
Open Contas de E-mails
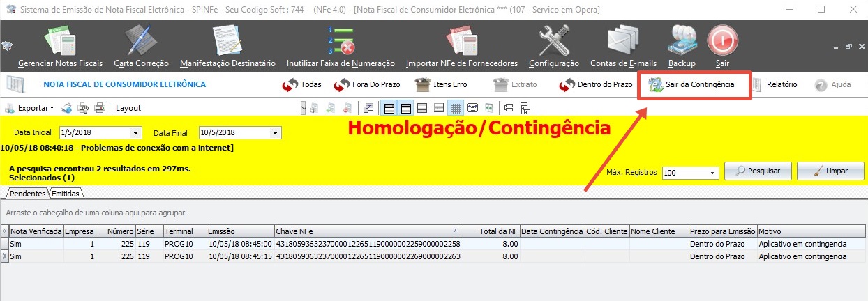point(623,47)
